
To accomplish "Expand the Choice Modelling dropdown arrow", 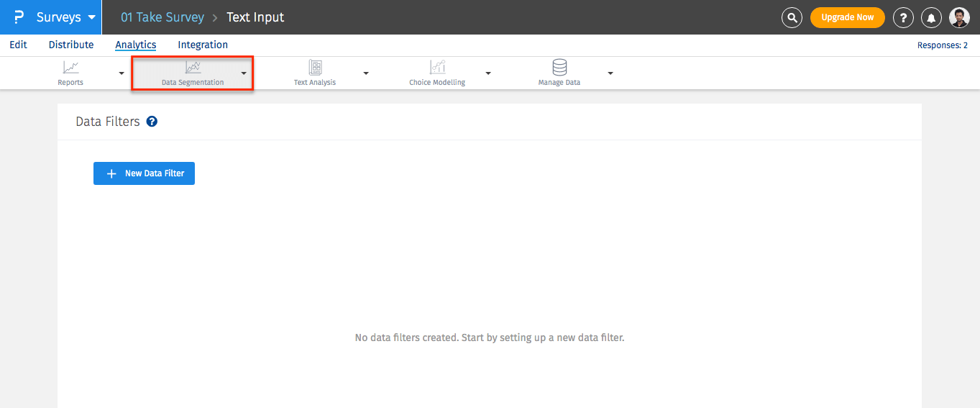I will coord(488,73).
